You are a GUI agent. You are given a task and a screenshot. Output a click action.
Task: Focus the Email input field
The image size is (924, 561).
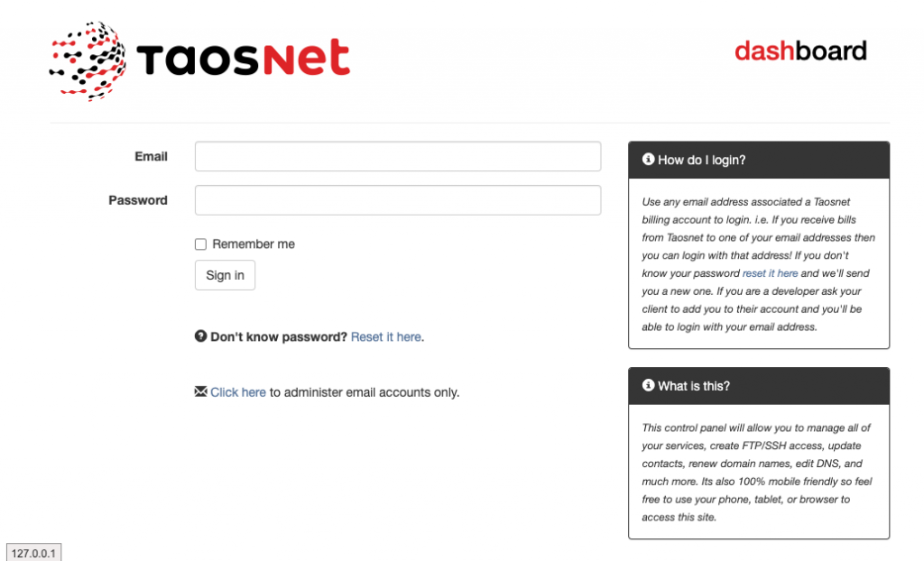[x=398, y=156]
